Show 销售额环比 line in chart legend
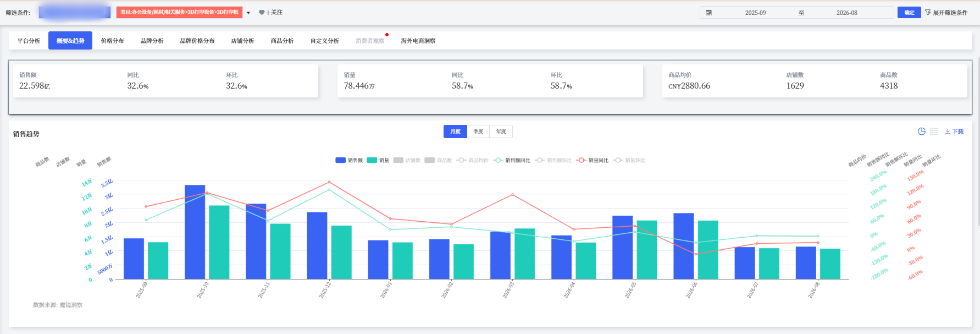 (553, 160)
